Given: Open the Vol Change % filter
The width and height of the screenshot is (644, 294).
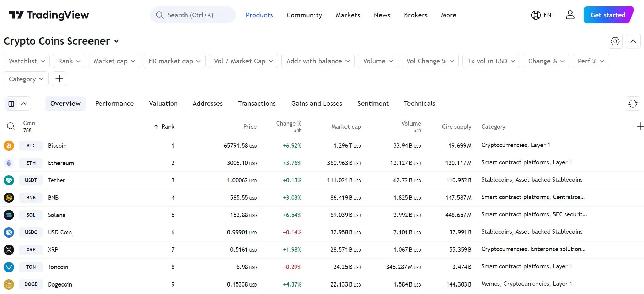Looking at the screenshot, I should tap(430, 61).
